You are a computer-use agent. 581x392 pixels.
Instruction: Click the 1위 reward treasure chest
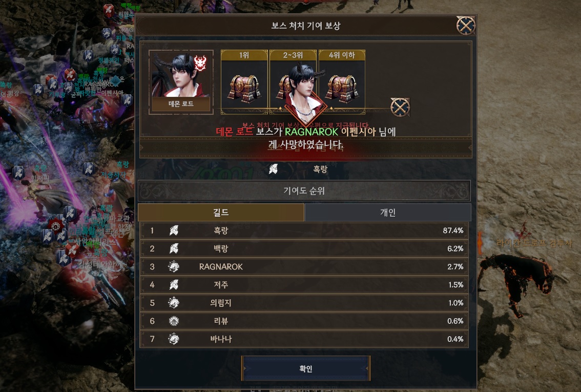(244, 88)
